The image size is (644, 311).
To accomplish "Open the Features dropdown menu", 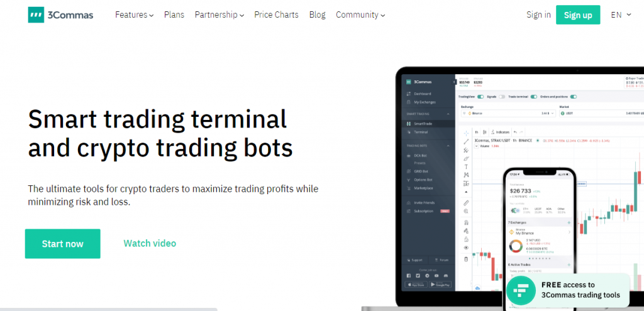I will click(x=135, y=15).
